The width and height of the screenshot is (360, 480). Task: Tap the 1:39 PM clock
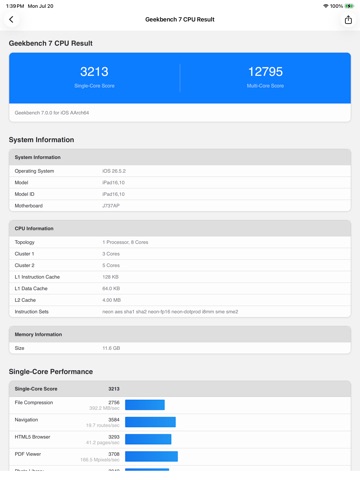coord(15,6)
